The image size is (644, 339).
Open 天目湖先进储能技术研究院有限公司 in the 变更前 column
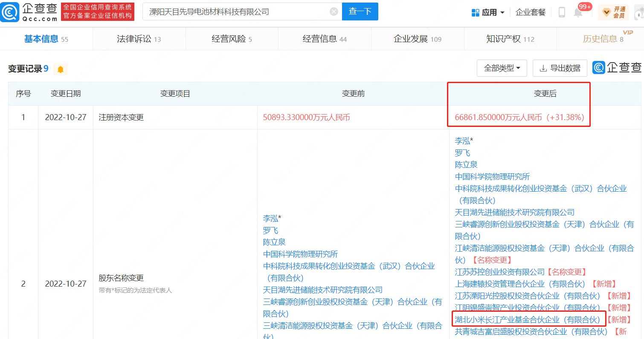coord(323,290)
